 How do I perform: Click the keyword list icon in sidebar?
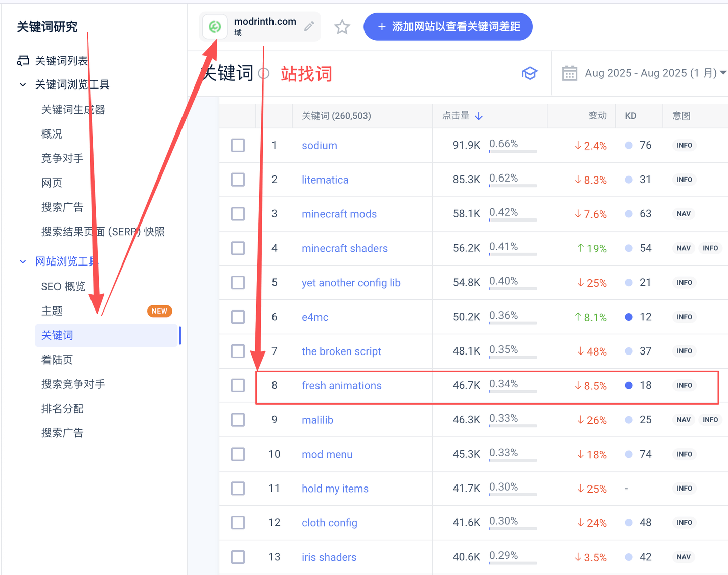point(23,61)
